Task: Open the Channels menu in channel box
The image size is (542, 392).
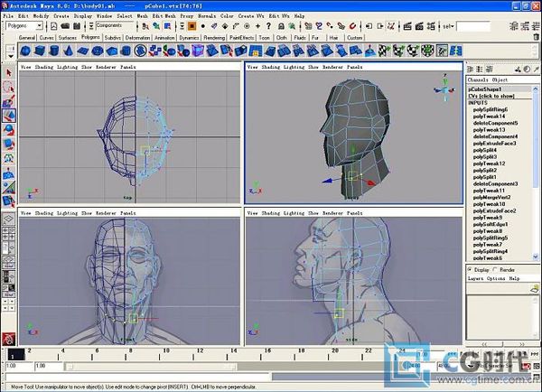Action: pyautogui.click(x=478, y=79)
